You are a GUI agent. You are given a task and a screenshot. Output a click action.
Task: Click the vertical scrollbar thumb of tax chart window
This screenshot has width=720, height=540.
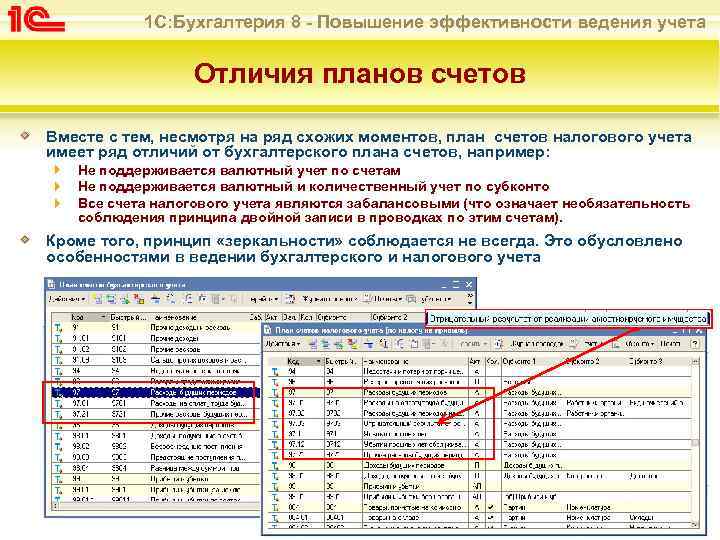pos(695,443)
